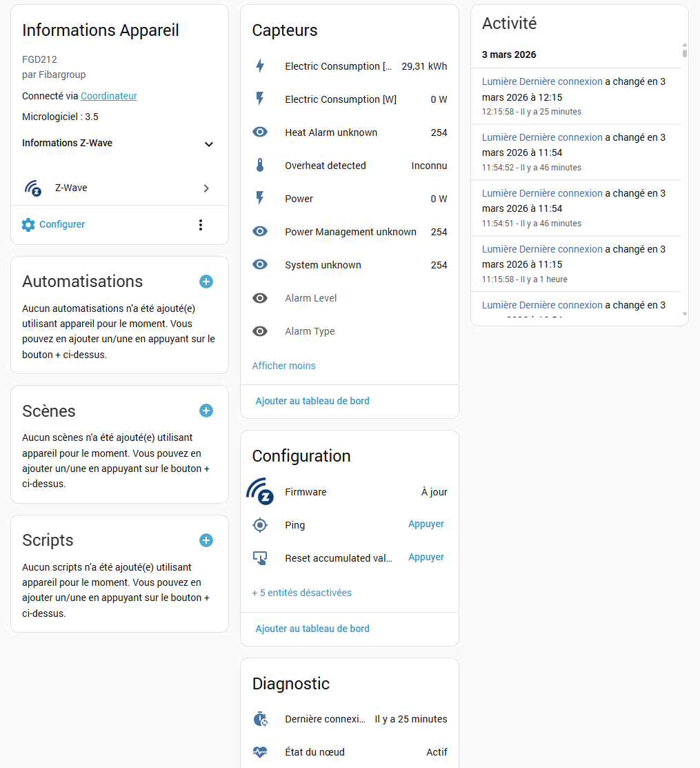Add a new scene with plus icon
700x768 pixels.
pos(206,411)
